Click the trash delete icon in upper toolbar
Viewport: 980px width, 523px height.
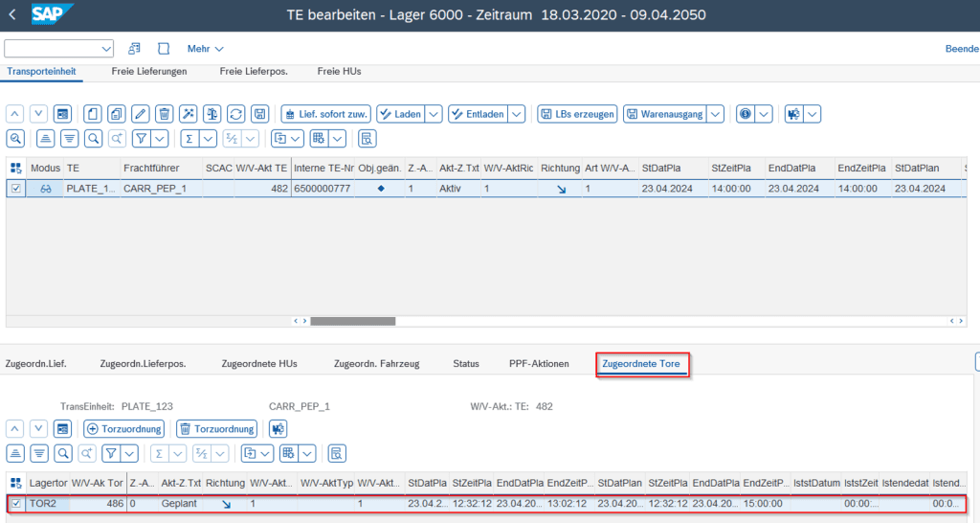pyautogui.click(x=165, y=114)
